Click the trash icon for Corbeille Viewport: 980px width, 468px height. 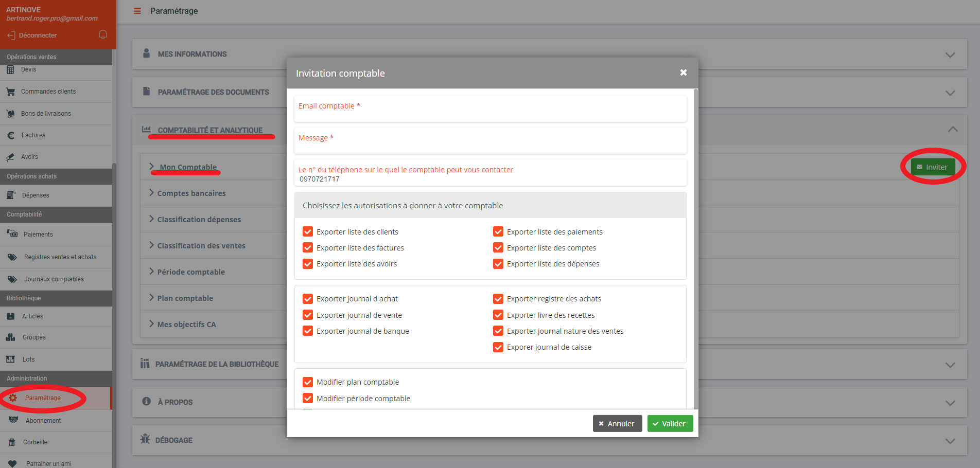pos(12,442)
